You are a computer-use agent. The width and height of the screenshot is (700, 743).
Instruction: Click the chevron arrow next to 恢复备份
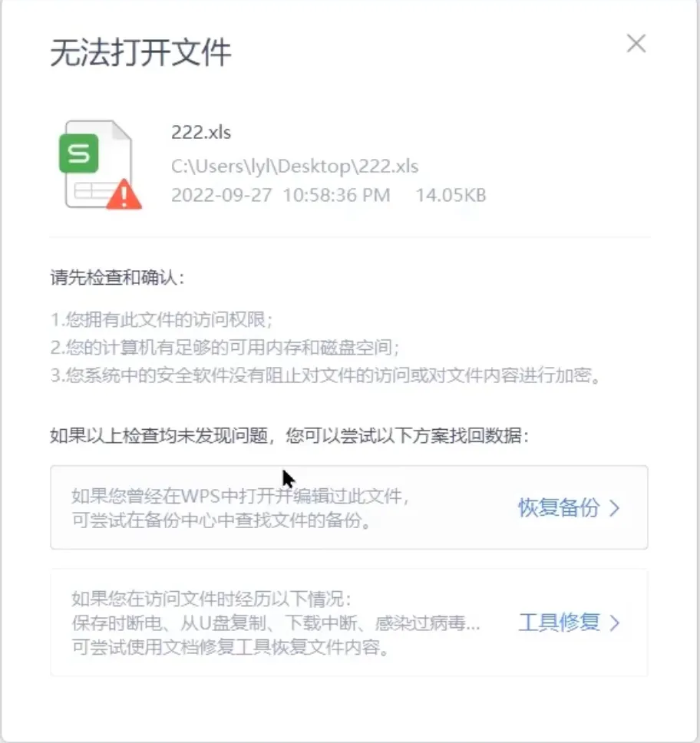[615, 508]
